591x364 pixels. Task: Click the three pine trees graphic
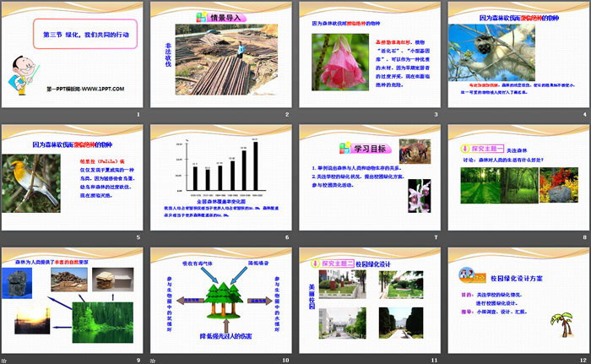pos(227,293)
